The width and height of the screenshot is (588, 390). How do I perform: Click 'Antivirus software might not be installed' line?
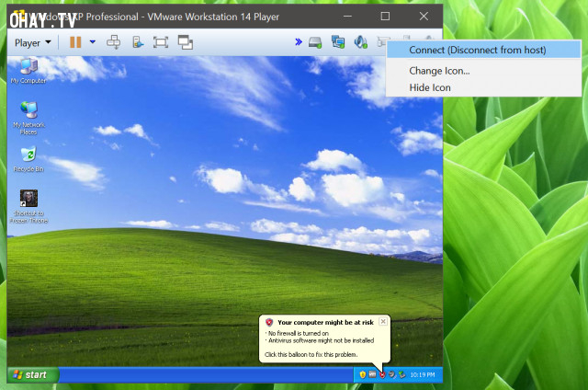tap(321, 340)
